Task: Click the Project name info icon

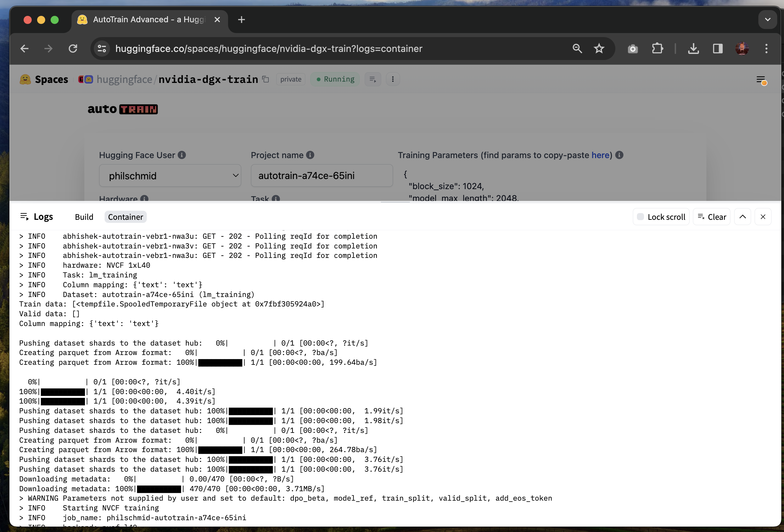Action: point(310,155)
